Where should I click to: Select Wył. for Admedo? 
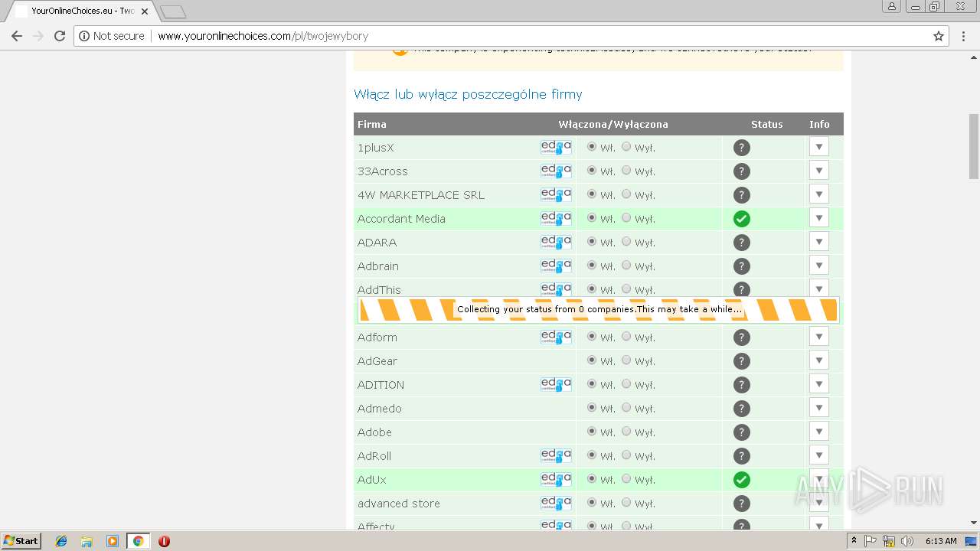tap(626, 408)
